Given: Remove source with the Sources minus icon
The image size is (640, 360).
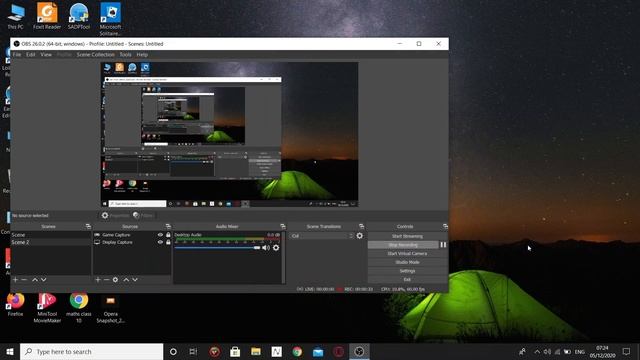Looking at the screenshot, I should pos(107,280).
